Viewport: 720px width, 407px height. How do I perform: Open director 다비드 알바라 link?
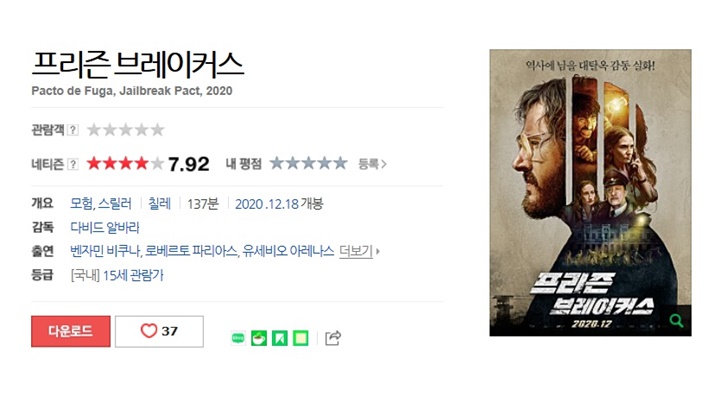105,227
